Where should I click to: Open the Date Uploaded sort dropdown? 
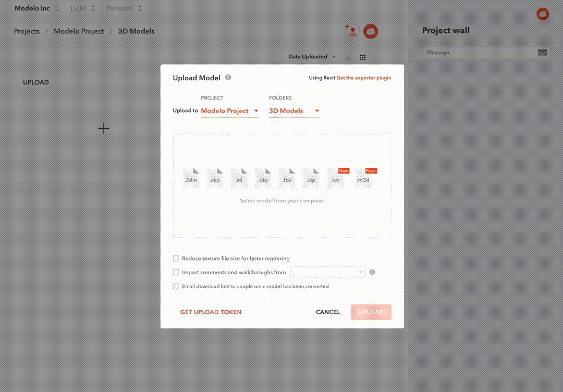pos(312,57)
